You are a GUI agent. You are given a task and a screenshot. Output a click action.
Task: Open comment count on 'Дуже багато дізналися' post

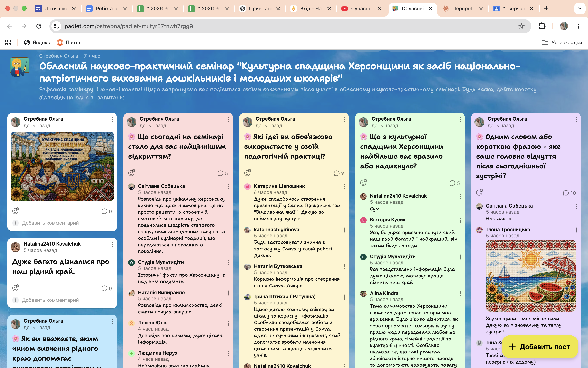[x=107, y=288]
